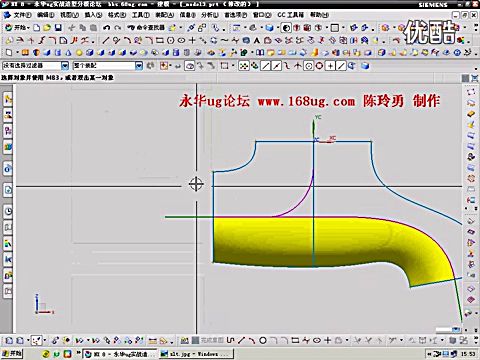Open the CC 工具箱 menu

pyautogui.click(x=291, y=15)
